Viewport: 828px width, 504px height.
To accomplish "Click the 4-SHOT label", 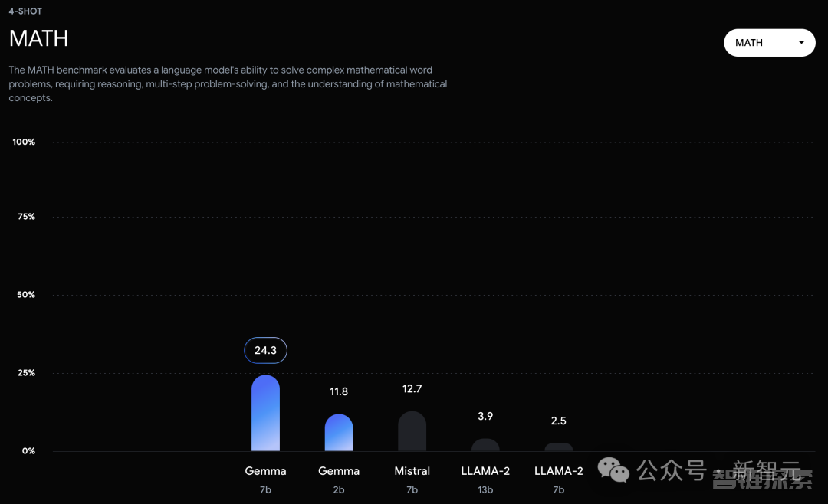I will point(25,11).
